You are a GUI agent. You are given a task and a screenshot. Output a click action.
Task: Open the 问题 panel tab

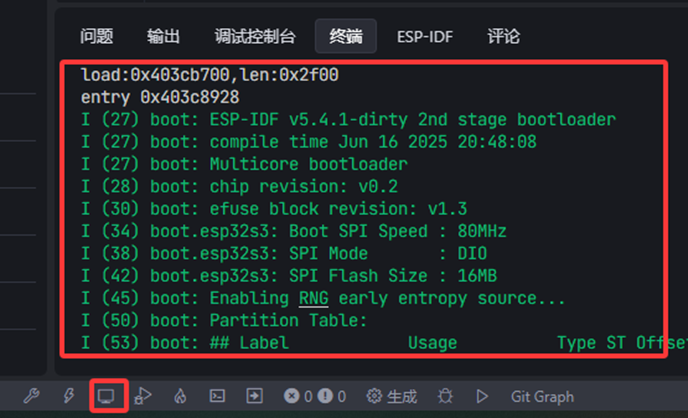tap(97, 36)
